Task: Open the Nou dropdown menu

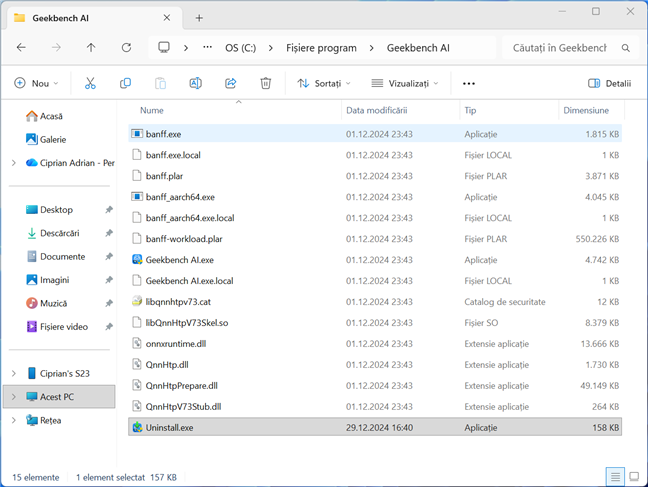Action: (36, 84)
